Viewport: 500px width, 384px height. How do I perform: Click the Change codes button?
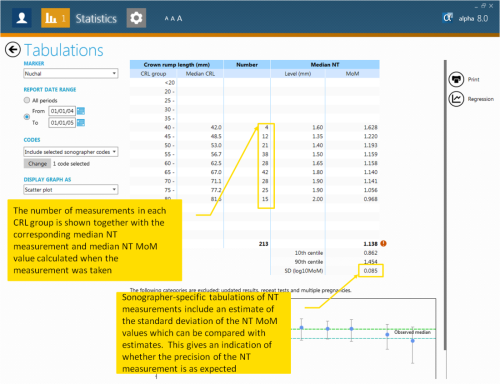click(x=37, y=164)
